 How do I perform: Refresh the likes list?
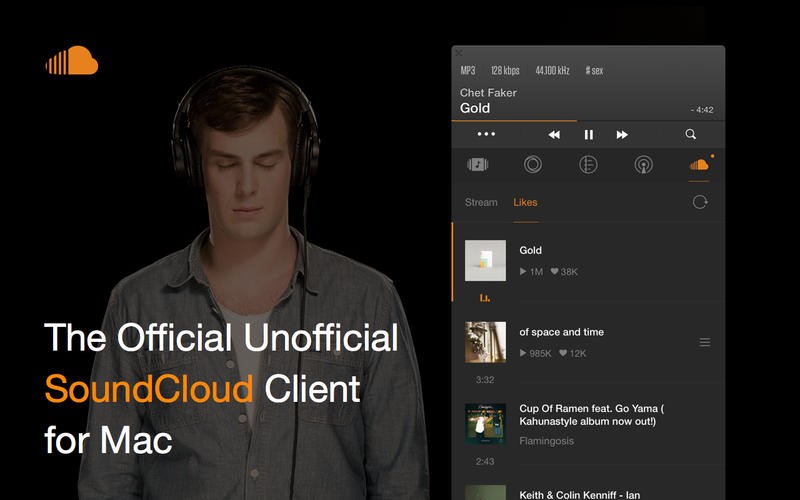[x=700, y=202]
